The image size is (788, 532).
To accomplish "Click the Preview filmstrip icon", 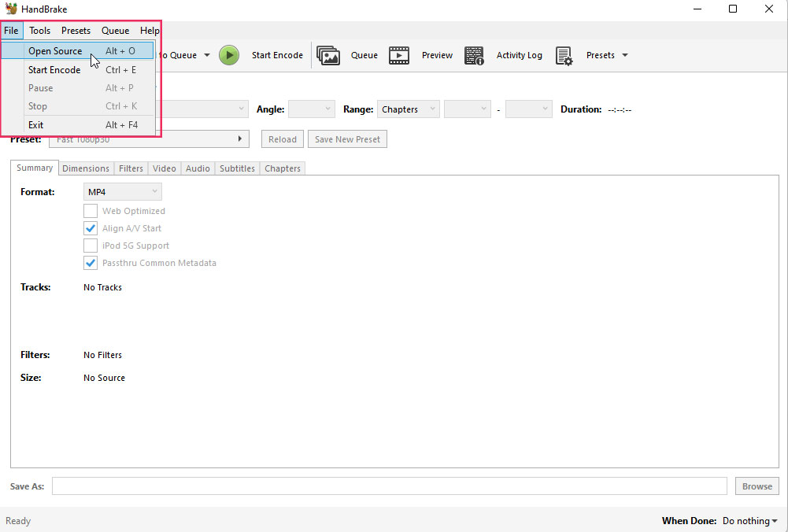I will point(399,55).
